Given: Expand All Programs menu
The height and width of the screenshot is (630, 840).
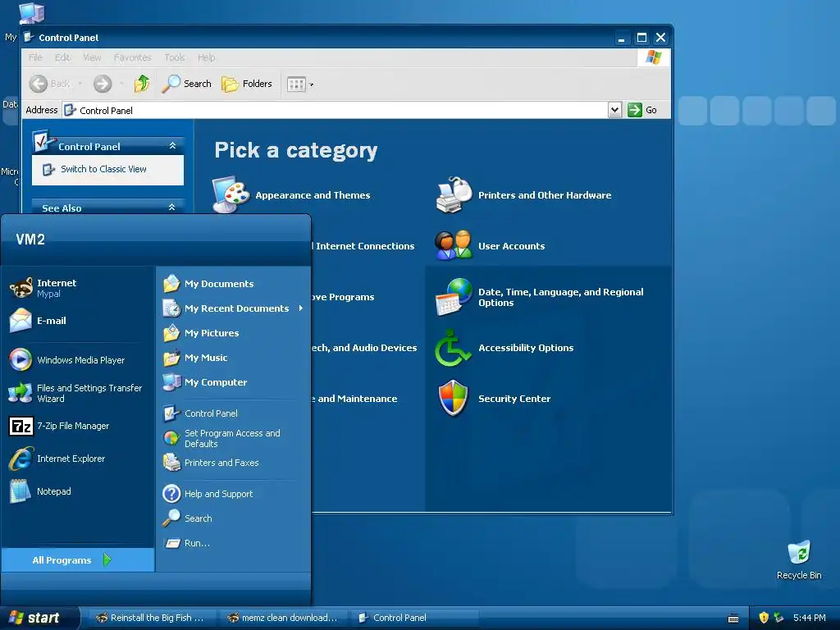Looking at the screenshot, I should click(78, 559).
